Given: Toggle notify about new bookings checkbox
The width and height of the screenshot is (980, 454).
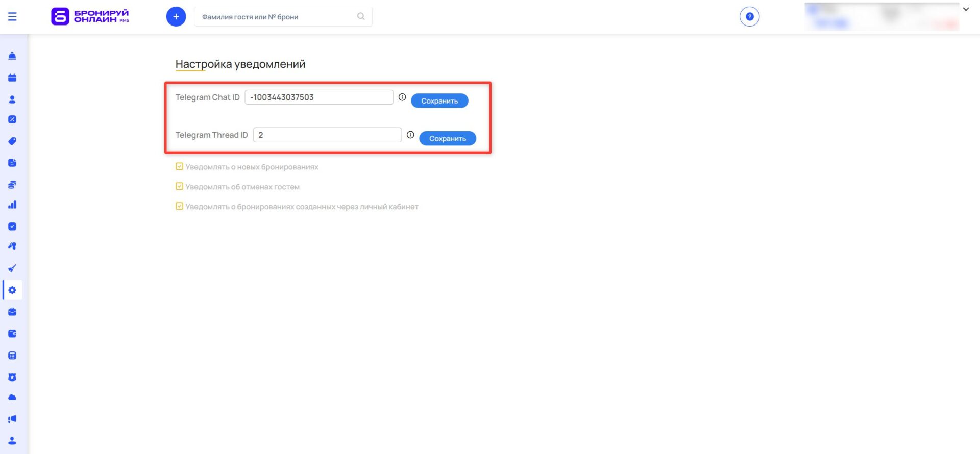Looking at the screenshot, I should 179,166.
